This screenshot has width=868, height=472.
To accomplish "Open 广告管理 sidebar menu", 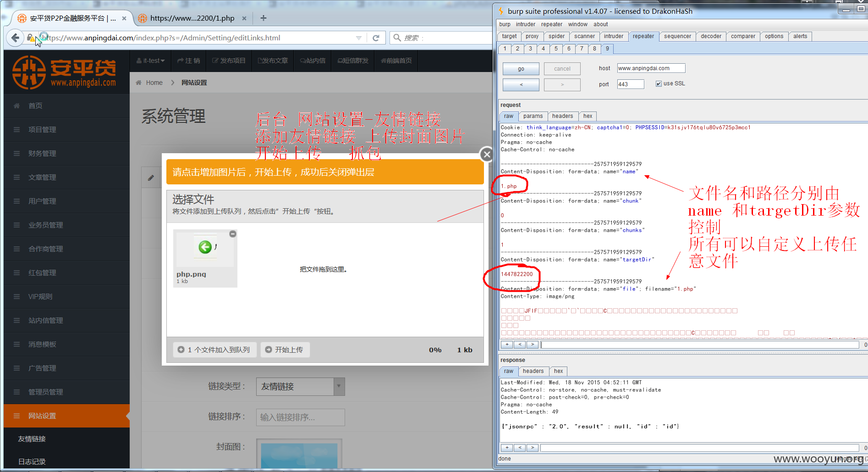I will pyautogui.click(x=66, y=368).
